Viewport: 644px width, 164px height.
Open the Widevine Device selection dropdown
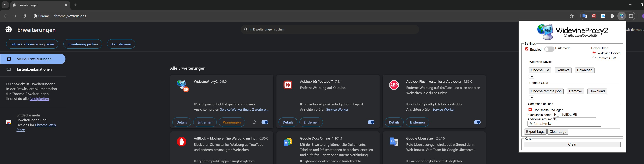point(532,76)
